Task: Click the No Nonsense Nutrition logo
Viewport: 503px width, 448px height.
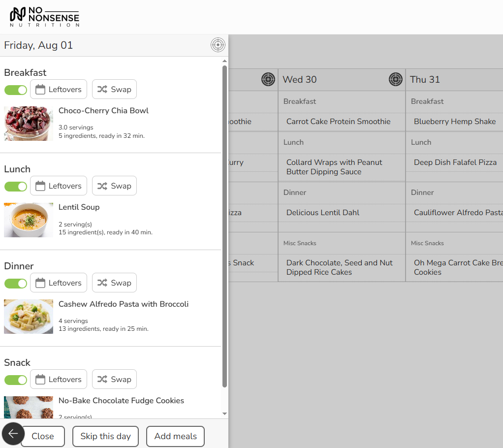Action: click(44, 17)
